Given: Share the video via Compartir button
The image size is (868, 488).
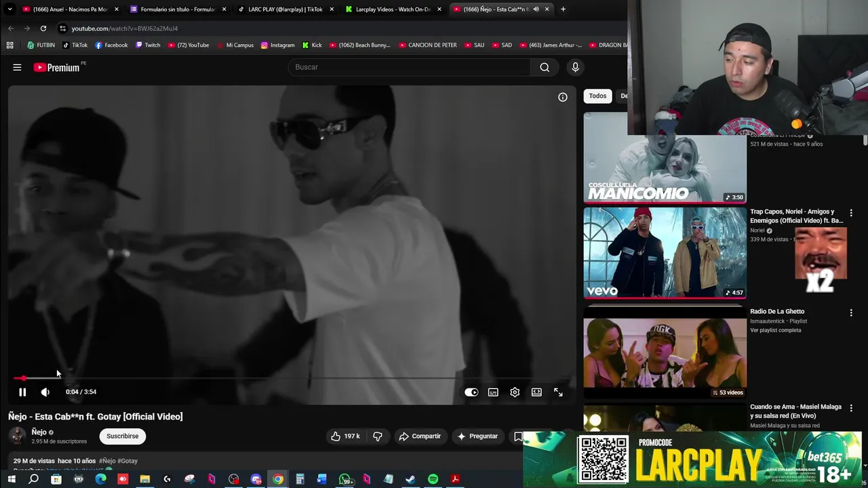Looking at the screenshot, I should [420, 436].
